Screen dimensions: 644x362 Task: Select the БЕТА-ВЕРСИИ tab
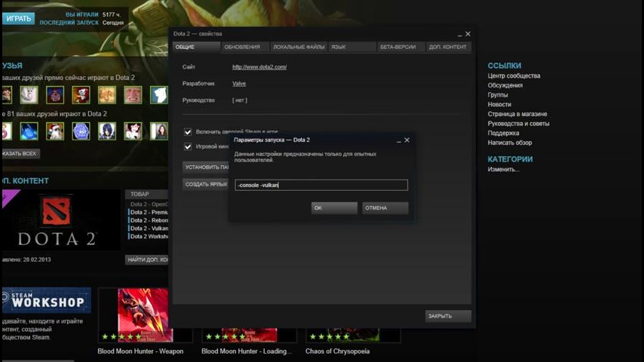pyautogui.click(x=397, y=47)
